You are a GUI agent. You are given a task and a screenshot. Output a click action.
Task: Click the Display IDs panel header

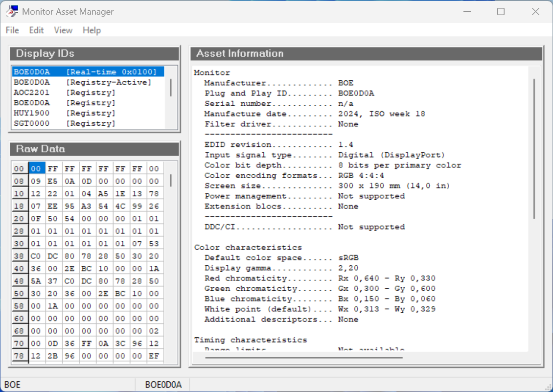pos(94,54)
